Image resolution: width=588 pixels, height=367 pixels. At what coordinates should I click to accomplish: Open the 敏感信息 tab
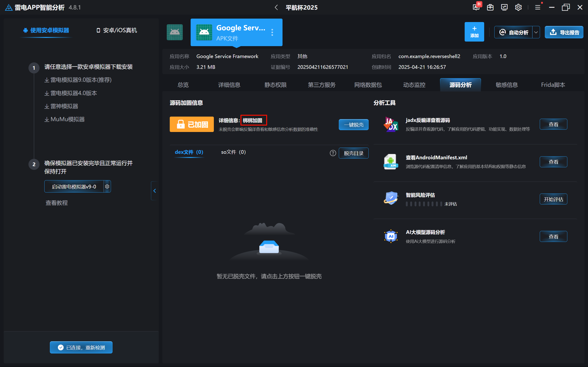tap(507, 85)
